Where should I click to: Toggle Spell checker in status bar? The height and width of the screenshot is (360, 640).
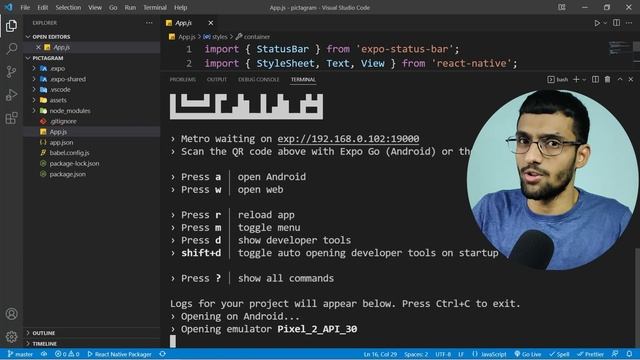559,354
